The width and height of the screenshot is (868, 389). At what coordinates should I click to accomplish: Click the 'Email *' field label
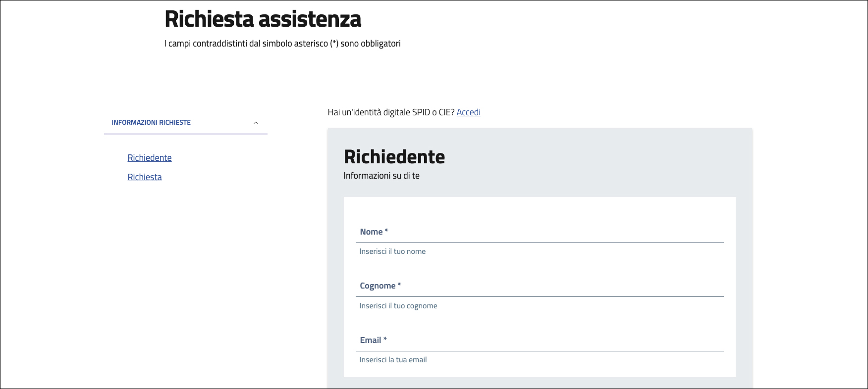click(373, 340)
